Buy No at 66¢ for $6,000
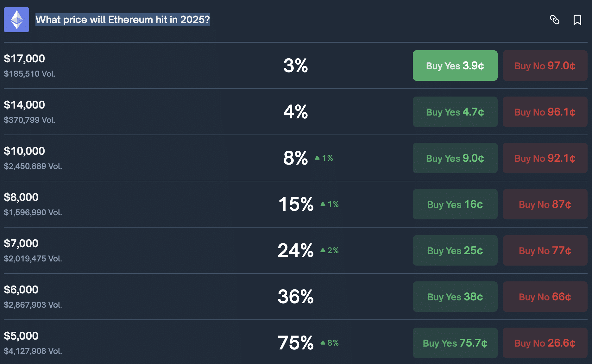 [545, 297]
